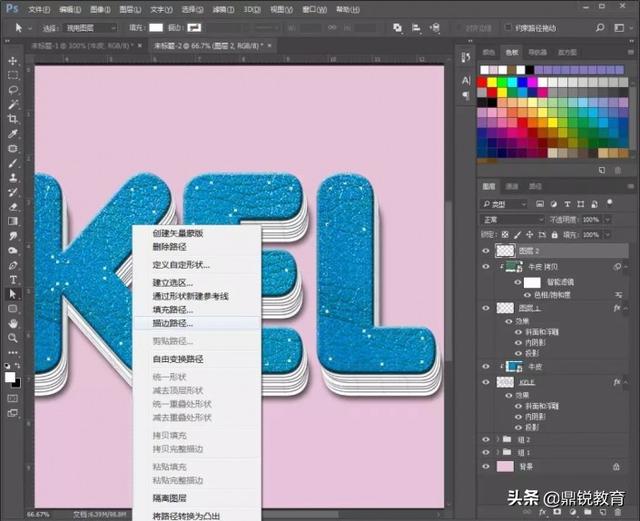Image resolution: width=640 pixels, height=521 pixels.
Task: Open the collapsed History panel icon
Action: [466, 57]
